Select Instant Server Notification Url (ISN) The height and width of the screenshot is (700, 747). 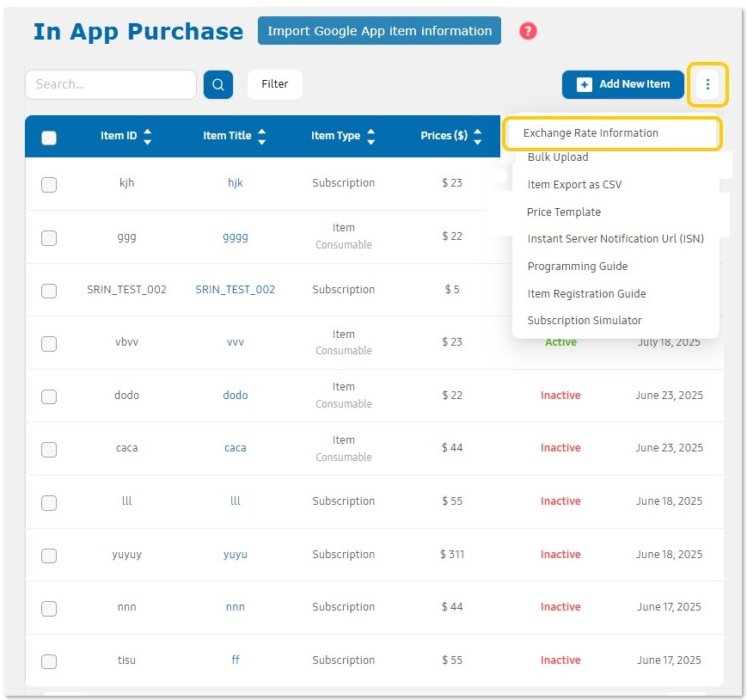click(x=615, y=239)
